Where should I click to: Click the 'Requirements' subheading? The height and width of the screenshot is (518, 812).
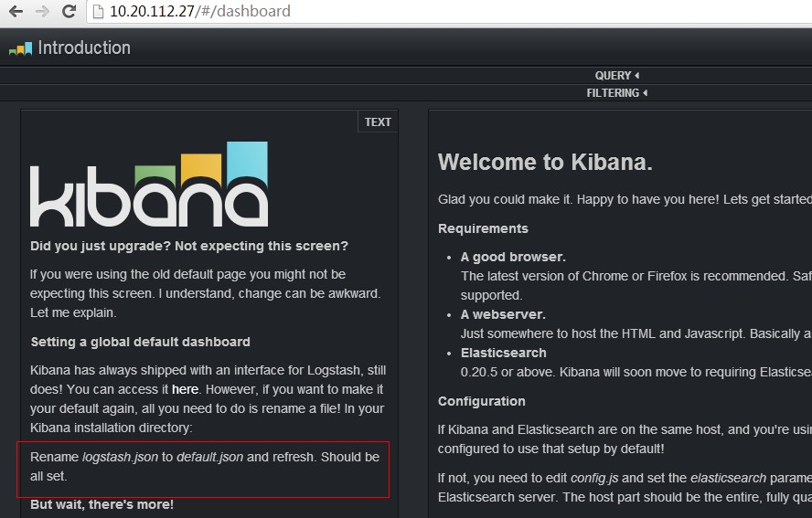[x=483, y=228]
